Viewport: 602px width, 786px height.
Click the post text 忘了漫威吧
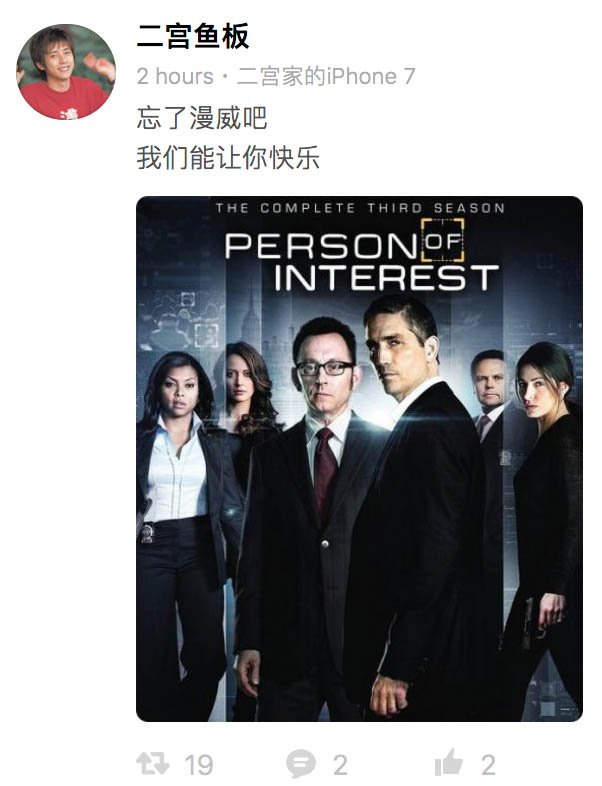202,118
